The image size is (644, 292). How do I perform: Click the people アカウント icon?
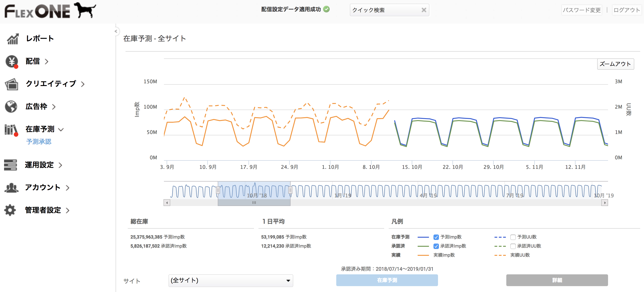click(x=11, y=188)
